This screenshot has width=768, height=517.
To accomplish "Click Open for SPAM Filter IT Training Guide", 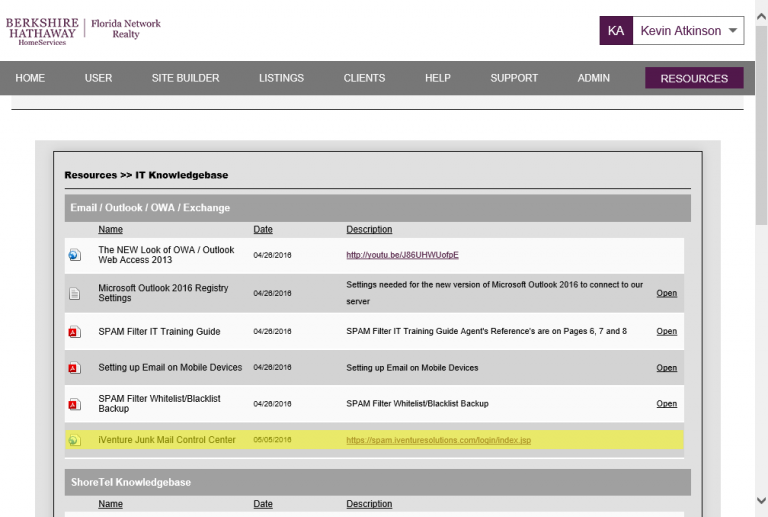I will [x=667, y=331].
